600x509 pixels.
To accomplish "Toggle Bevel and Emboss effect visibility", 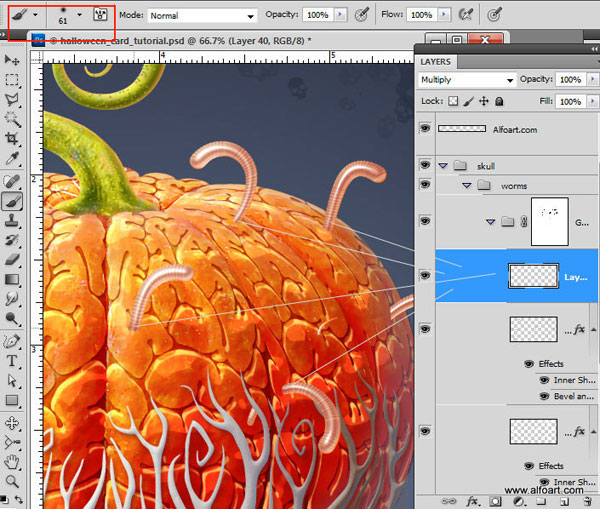I will 544,396.
